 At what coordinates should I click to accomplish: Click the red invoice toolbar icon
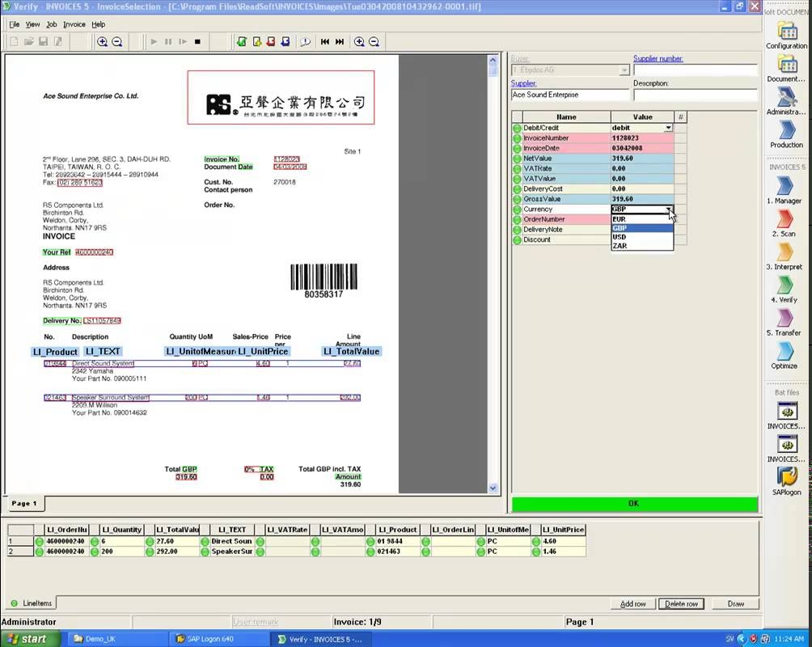[x=271, y=42]
